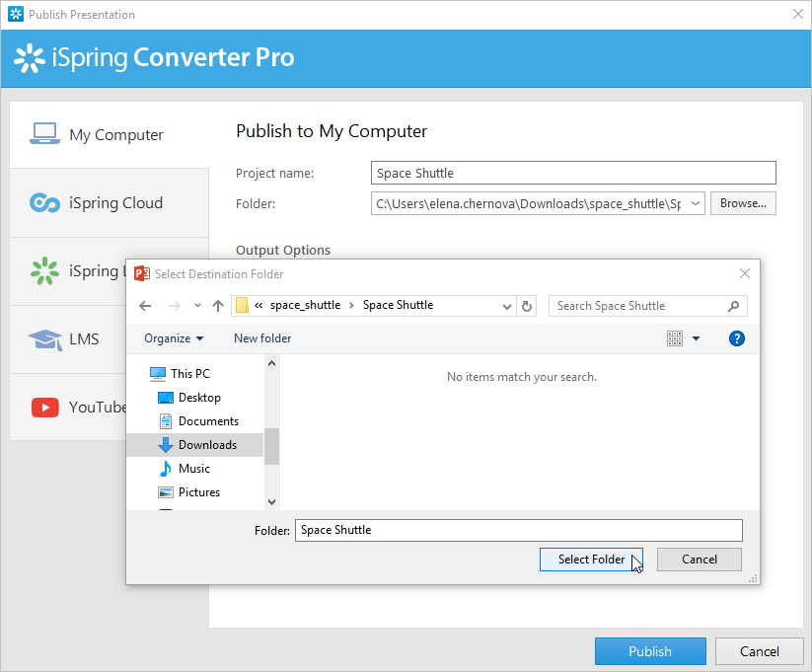Click the forward navigation arrow
Screen dimensions: 812x672
(175, 306)
